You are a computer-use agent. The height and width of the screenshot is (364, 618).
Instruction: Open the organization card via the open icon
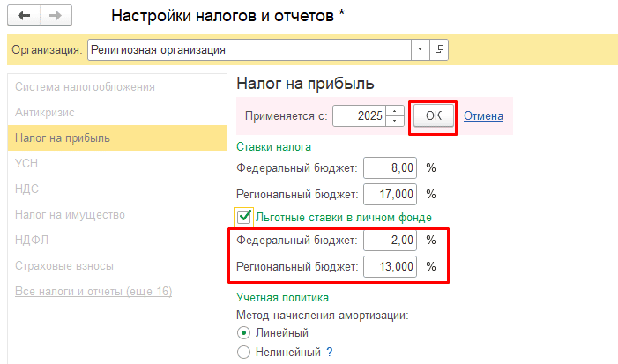tap(439, 49)
